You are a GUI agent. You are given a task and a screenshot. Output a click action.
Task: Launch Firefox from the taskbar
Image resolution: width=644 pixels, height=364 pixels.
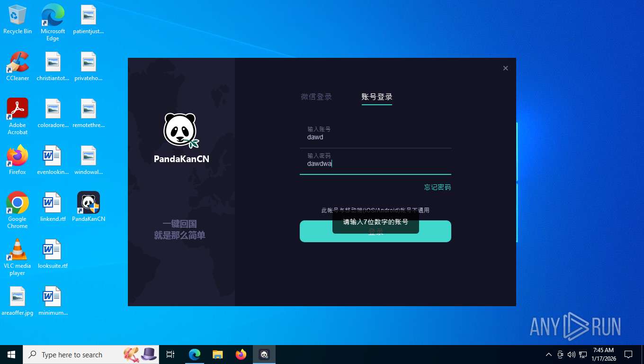tap(241, 355)
